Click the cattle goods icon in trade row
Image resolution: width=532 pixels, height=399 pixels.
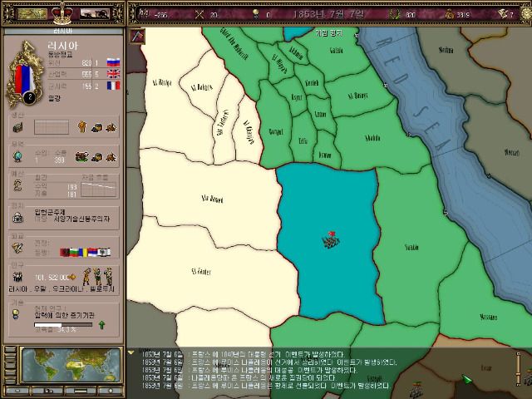point(81,156)
